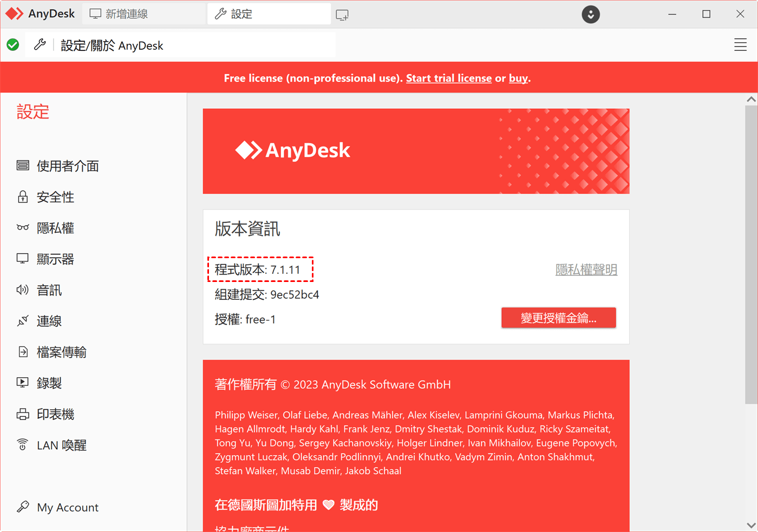Select the 錄製 play-screen icon
Image resolution: width=758 pixels, height=532 pixels.
(23, 383)
